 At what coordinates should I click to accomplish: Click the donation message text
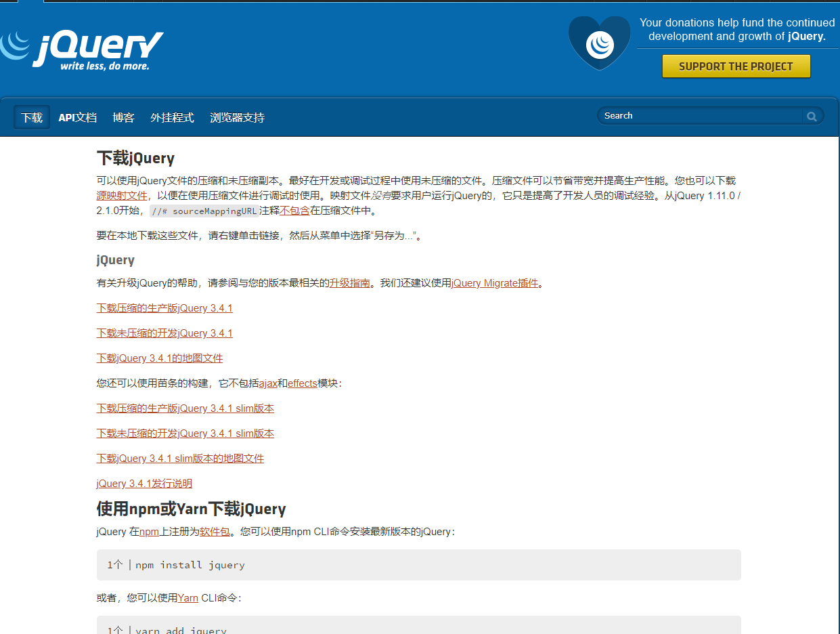click(x=737, y=30)
